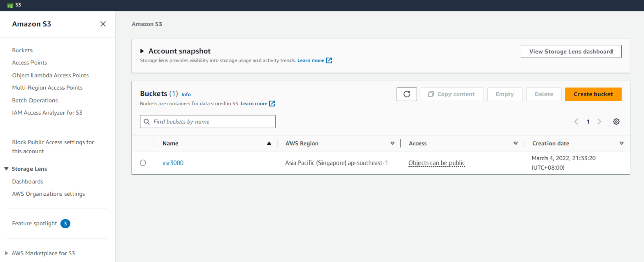Expand AWS Marketplace for S3 section
Viewport: 644px width, 262px height.
coord(6,253)
